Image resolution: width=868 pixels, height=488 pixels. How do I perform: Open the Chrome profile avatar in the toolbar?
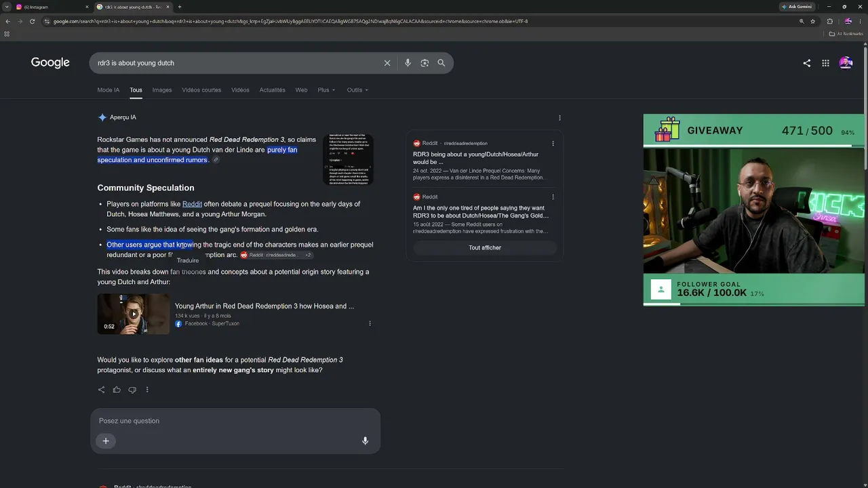[848, 21]
